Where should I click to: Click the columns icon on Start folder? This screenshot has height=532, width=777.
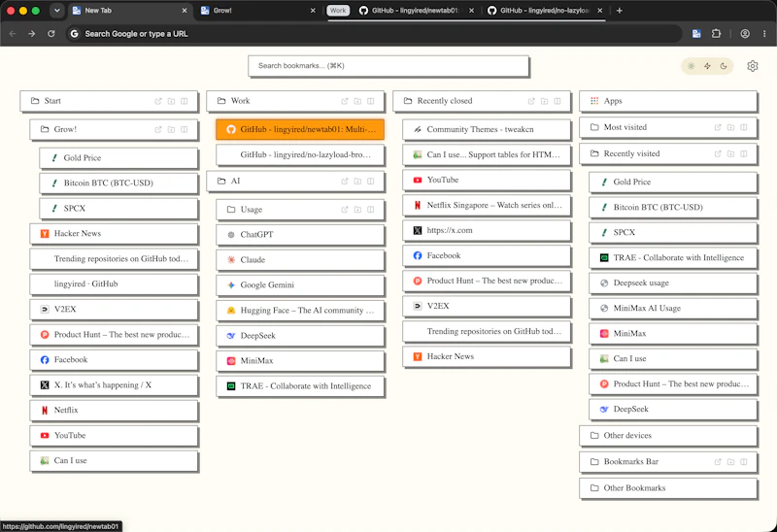click(x=184, y=101)
